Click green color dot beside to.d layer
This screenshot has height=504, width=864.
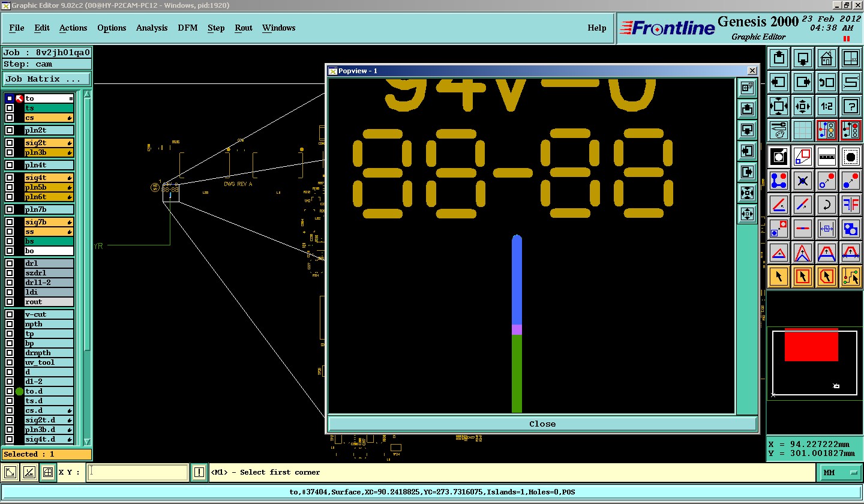click(19, 391)
